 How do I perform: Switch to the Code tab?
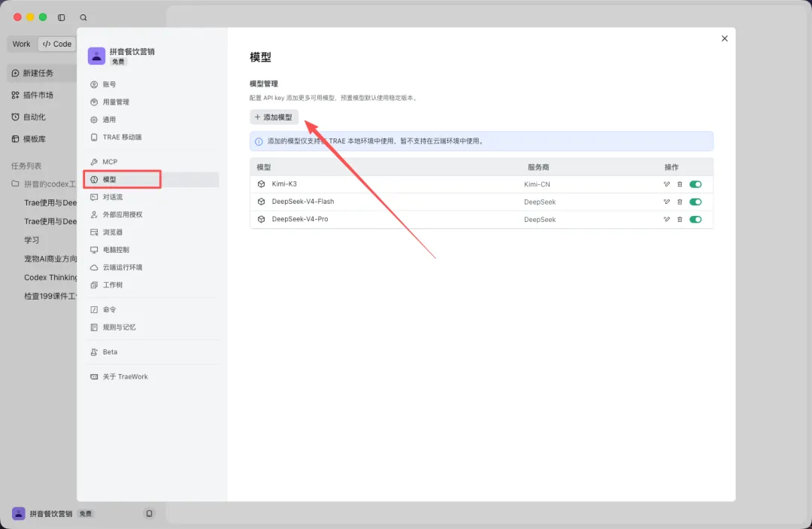coord(57,44)
